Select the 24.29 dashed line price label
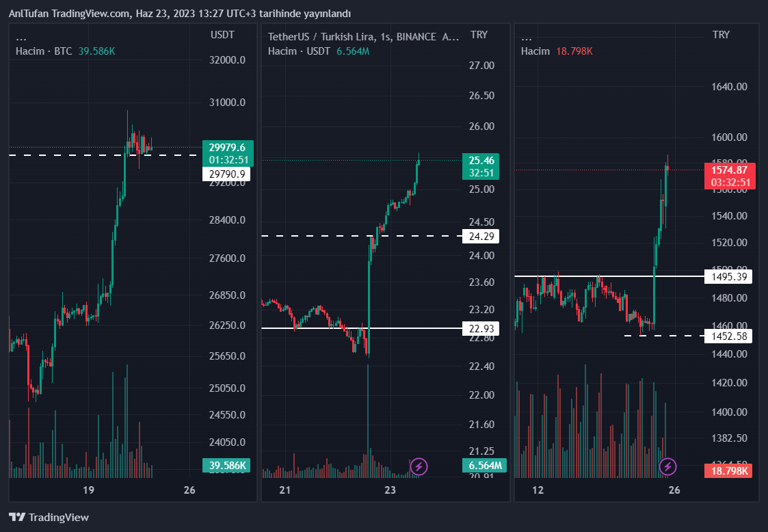This screenshot has height=532, width=768. pos(481,237)
